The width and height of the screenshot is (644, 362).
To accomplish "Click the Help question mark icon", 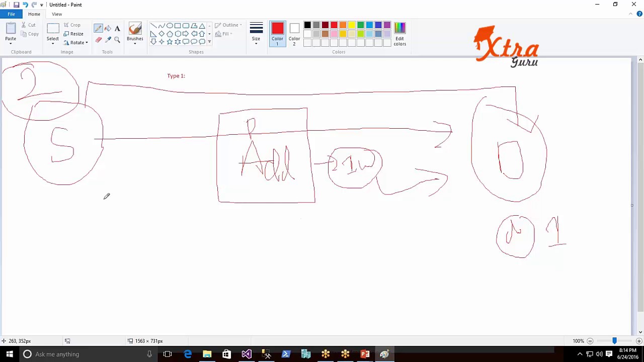I will tap(639, 14).
